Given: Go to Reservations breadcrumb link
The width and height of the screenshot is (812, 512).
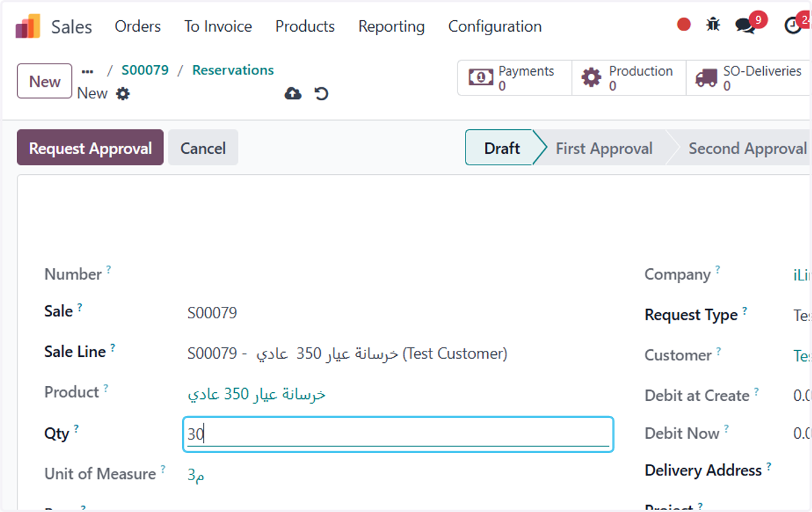Looking at the screenshot, I should pyautogui.click(x=233, y=70).
